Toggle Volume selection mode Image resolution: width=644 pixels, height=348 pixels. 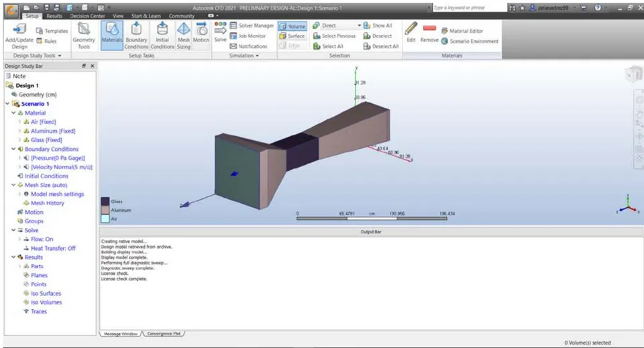tap(292, 26)
